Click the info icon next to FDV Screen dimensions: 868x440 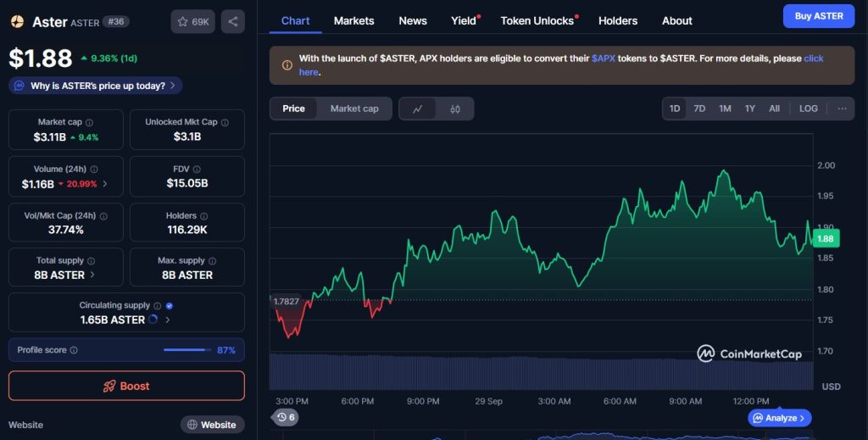197,170
